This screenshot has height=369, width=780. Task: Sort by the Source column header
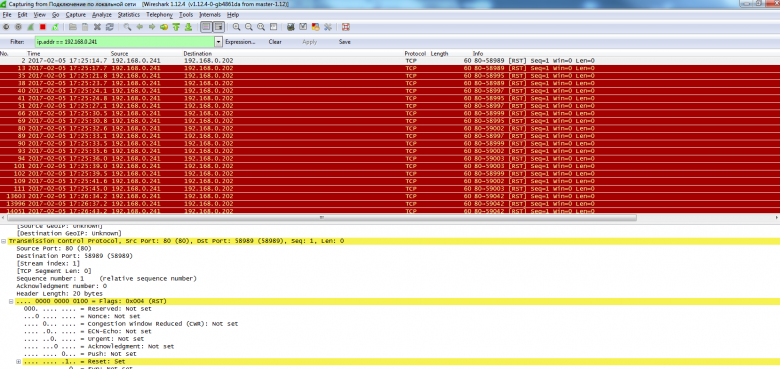click(119, 53)
